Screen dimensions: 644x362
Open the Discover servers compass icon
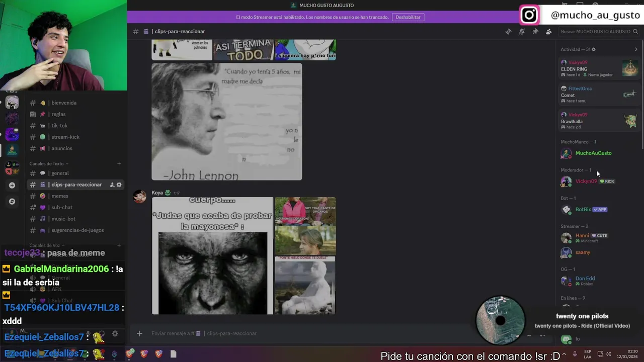coord(12,202)
